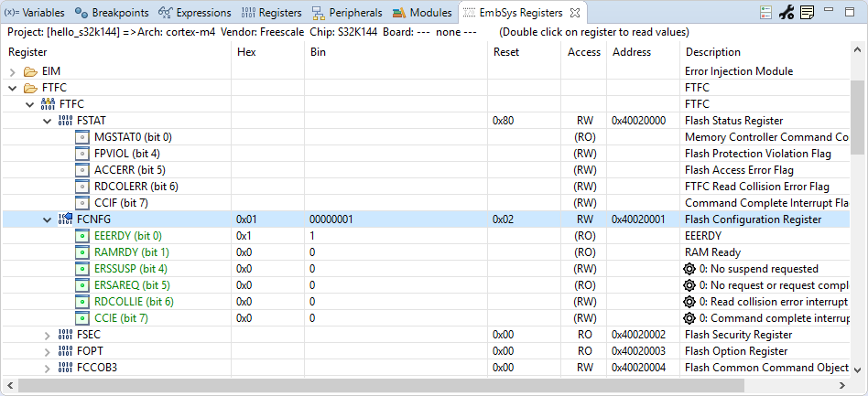This screenshot has height=396, width=868.
Task: Click the FSTAT address 0x40020000
Action: tap(639, 121)
